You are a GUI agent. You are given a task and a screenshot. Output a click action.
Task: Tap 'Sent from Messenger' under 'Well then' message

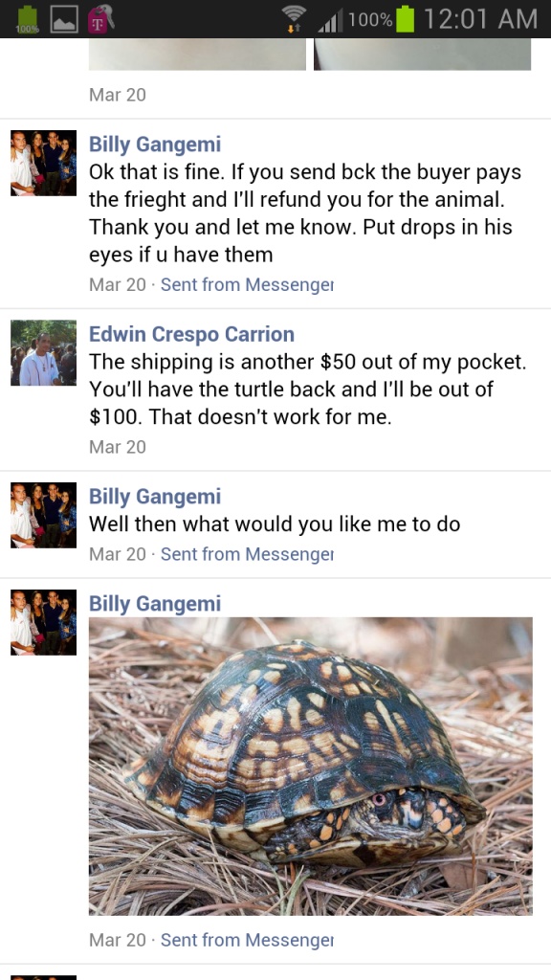[247, 554]
